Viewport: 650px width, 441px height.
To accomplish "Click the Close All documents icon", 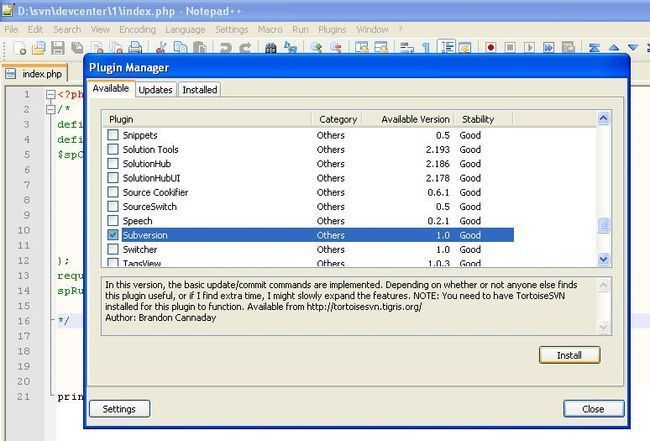I will pyautogui.click(x=116, y=48).
